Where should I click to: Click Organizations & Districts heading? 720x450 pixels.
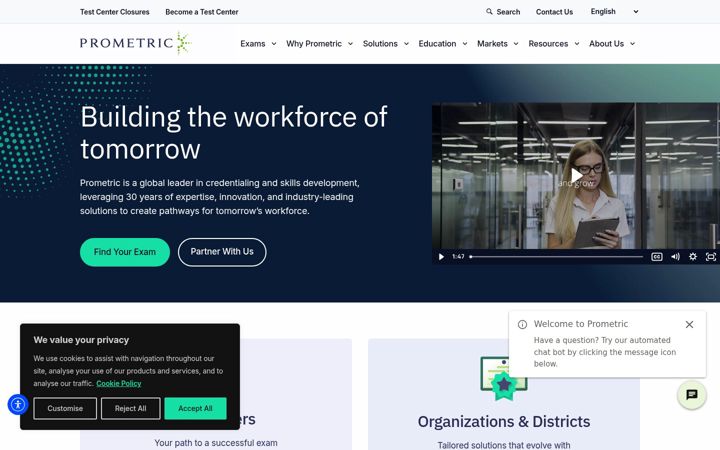click(504, 422)
